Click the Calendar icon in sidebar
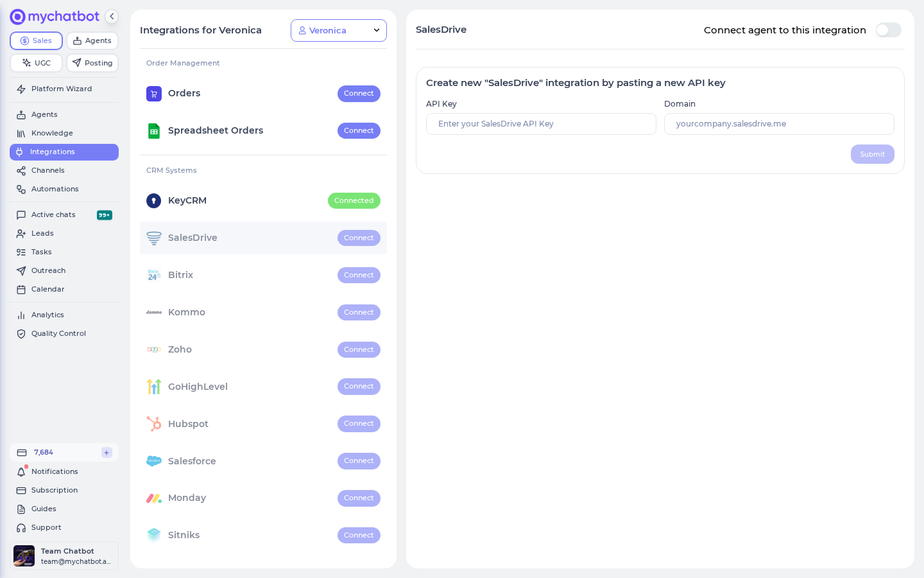 (x=21, y=290)
